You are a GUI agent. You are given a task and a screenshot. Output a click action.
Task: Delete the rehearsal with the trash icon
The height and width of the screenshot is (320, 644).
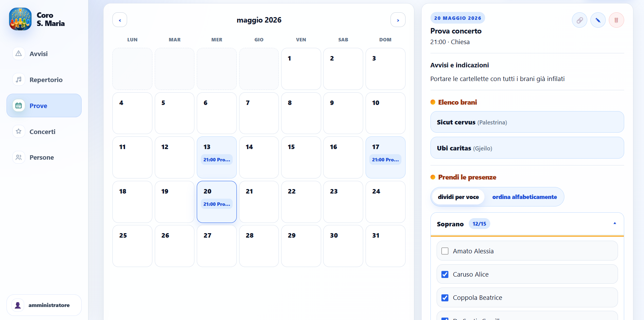coord(616,20)
